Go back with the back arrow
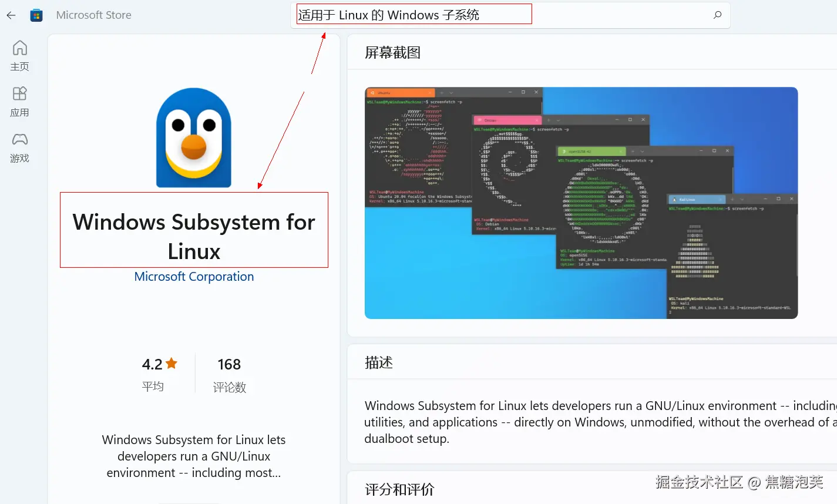837x504 pixels. (11, 15)
